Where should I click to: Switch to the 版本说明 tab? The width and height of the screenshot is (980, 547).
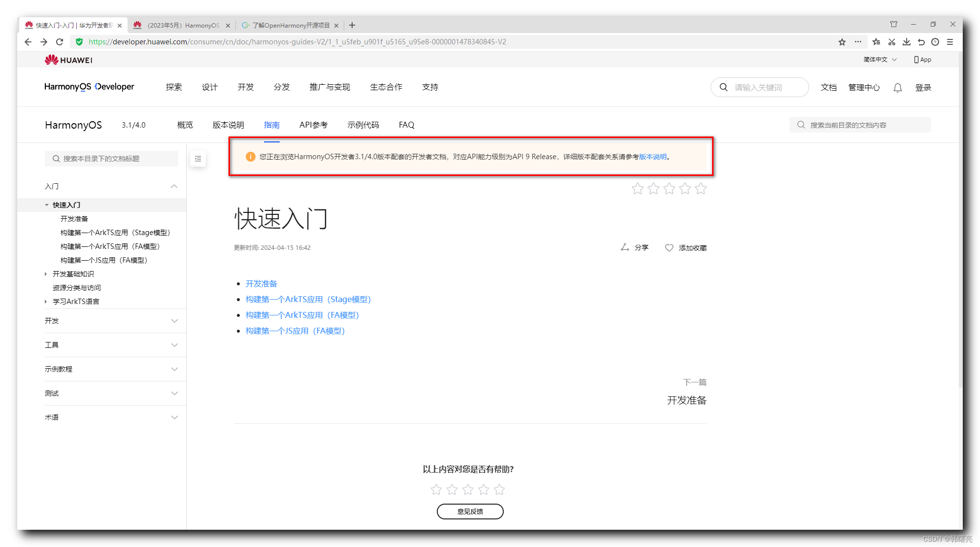(x=229, y=125)
